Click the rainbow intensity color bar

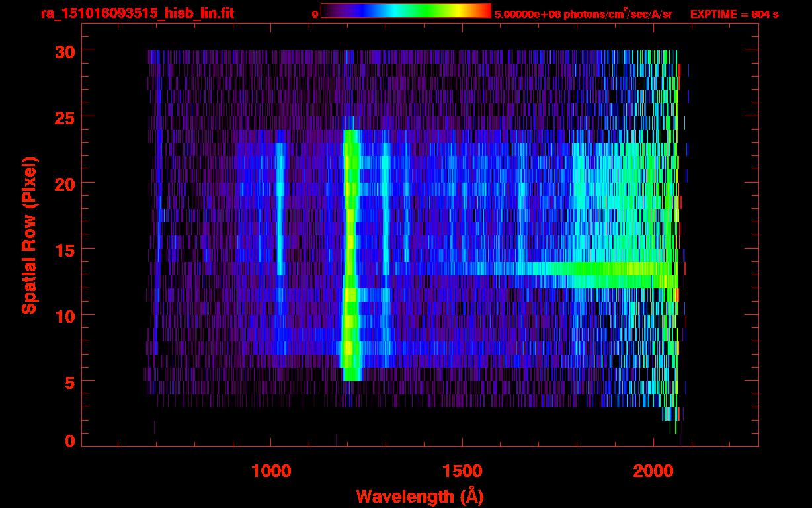point(405,11)
